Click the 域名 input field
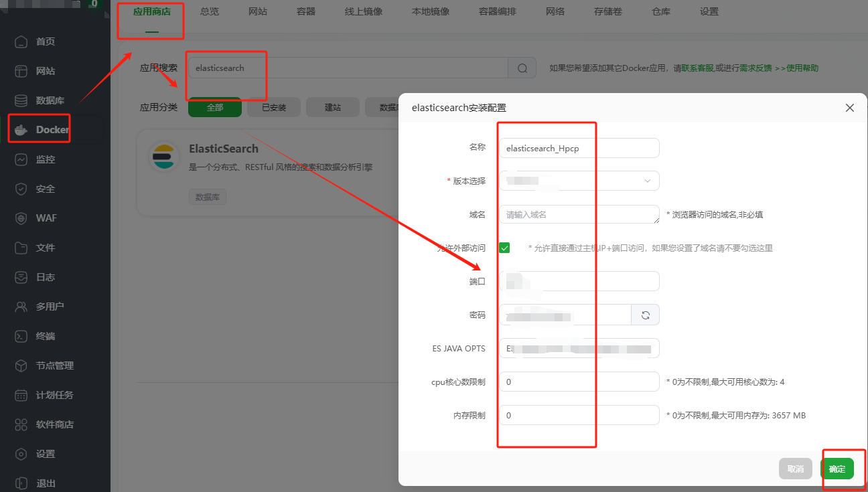 coord(579,214)
